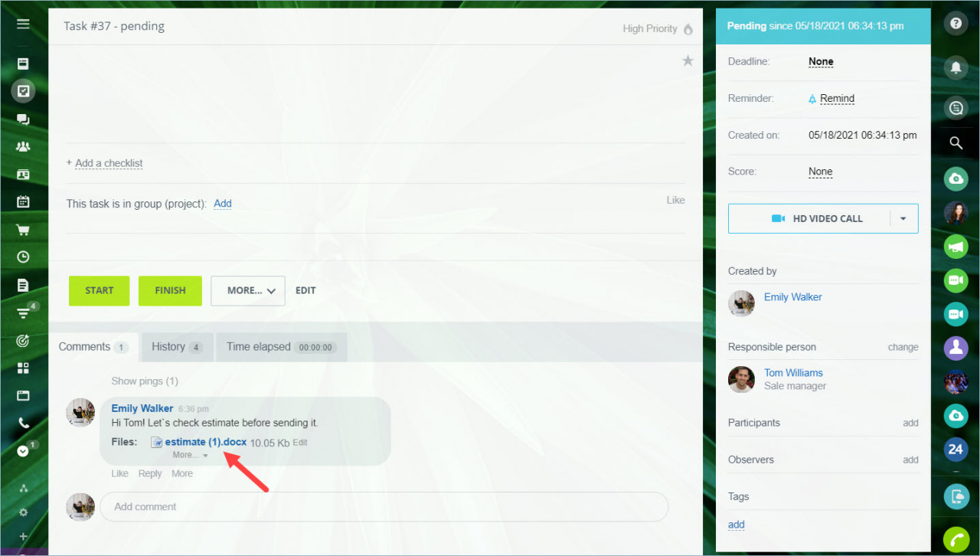The image size is (980, 556).
Task: Open the MORE... dropdown button
Action: pyautogui.click(x=248, y=291)
